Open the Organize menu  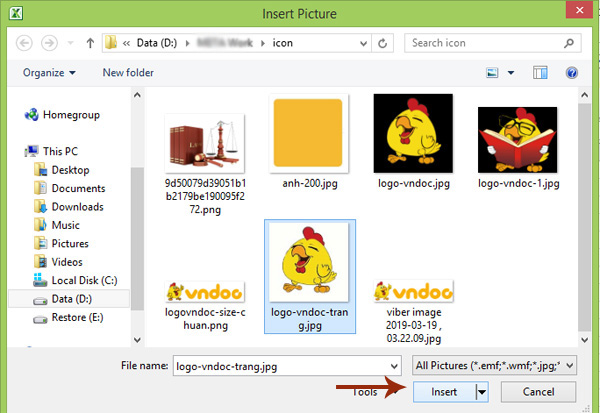point(49,73)
